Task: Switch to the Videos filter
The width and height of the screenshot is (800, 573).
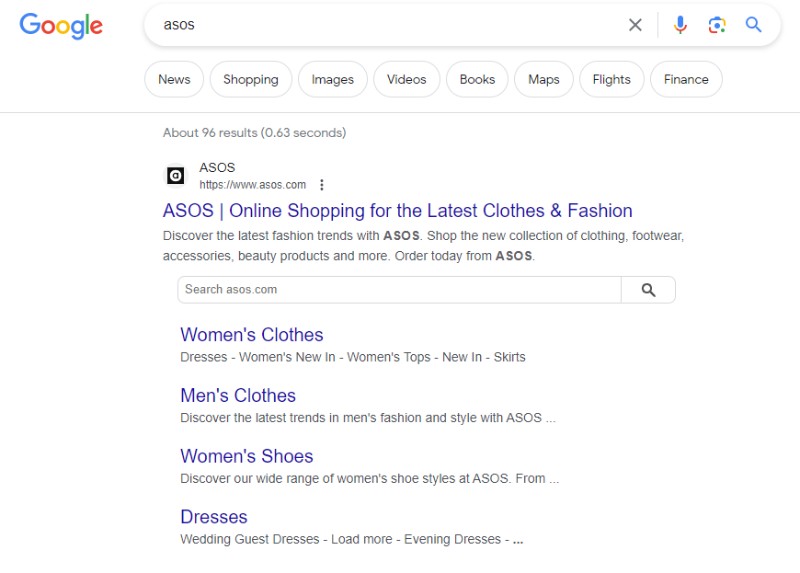Action: (407, 80)
